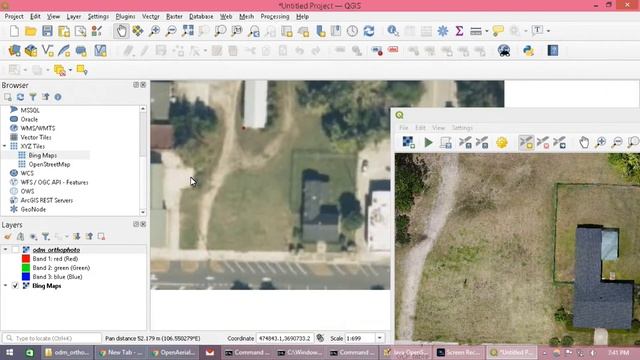Open the Text Annotation dropdown arrow

[x=548, y=31]
